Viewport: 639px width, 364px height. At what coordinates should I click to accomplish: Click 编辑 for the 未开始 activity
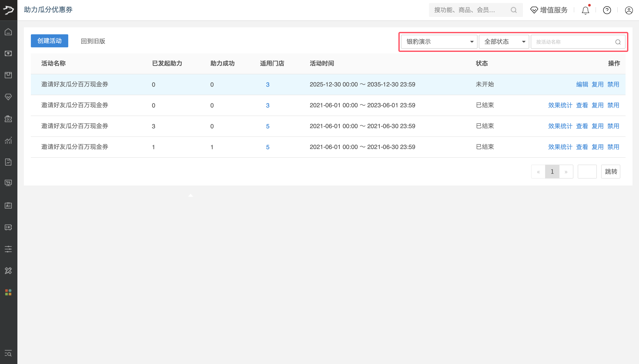[x=582, y=84]
